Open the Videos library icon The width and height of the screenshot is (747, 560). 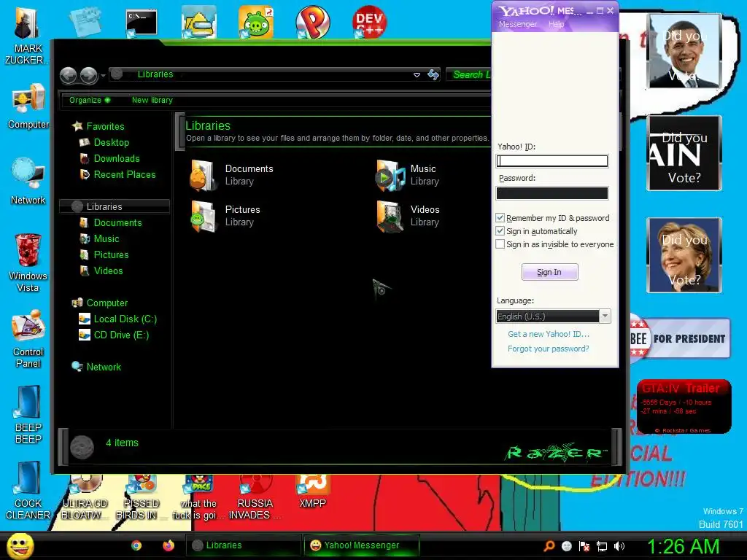[390, 216]
